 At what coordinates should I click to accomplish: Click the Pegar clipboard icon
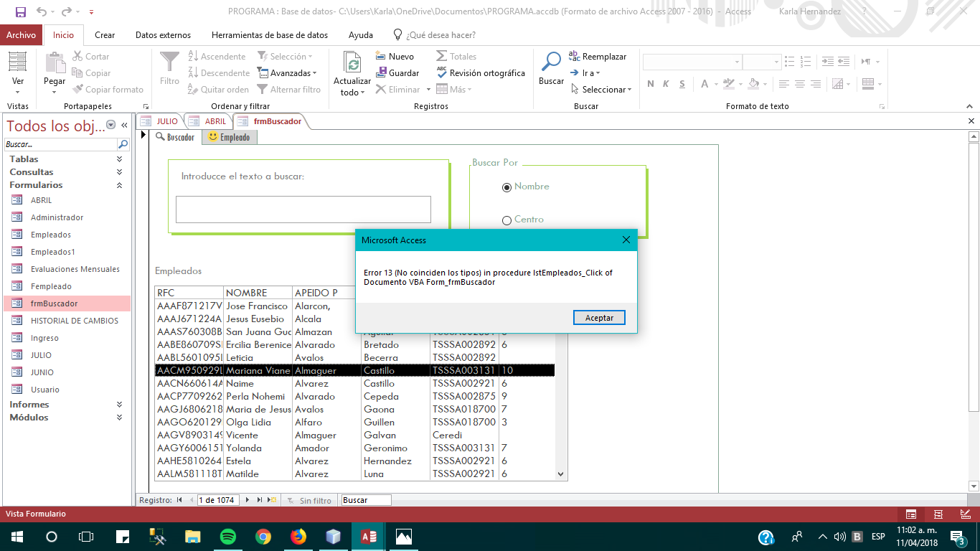point(55,62)
